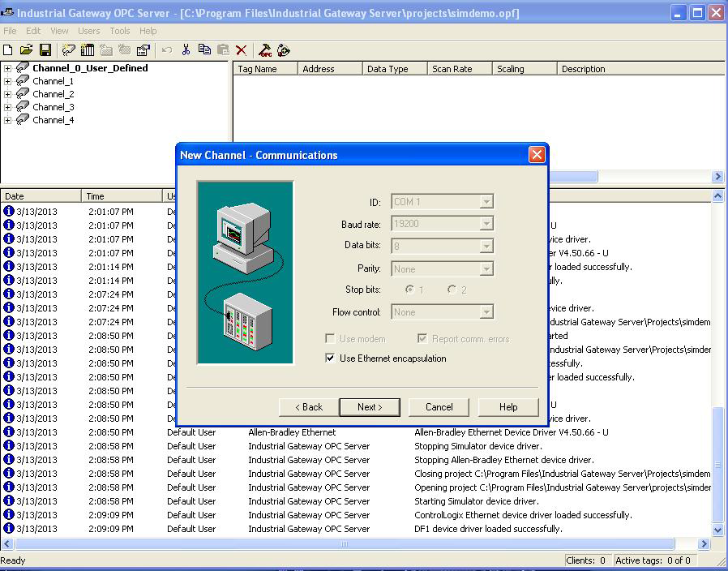
Task: Click the info icon on Starting Simulator row
Action: pyautogui.click(x=8, y=500)
